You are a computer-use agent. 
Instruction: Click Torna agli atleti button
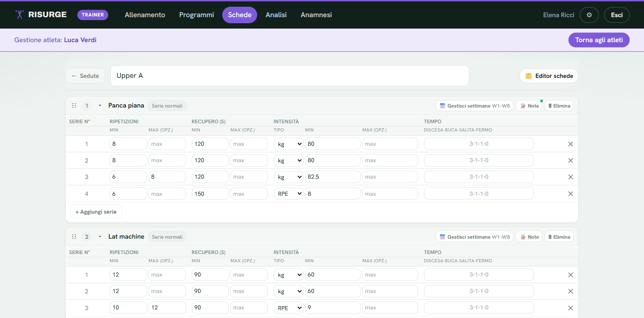coord(599,40)
